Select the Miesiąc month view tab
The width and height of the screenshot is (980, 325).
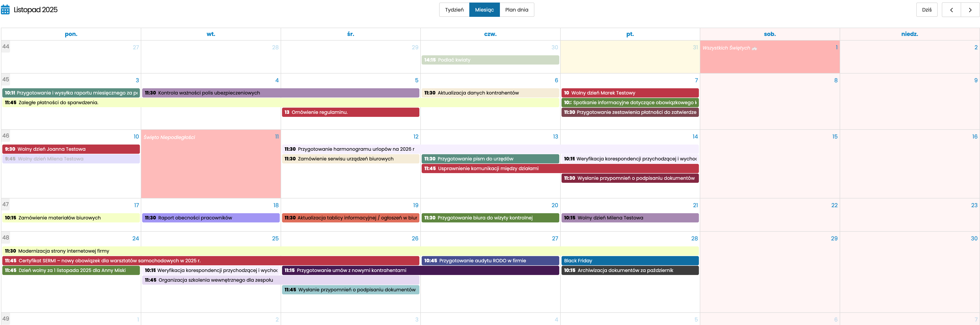484,10
